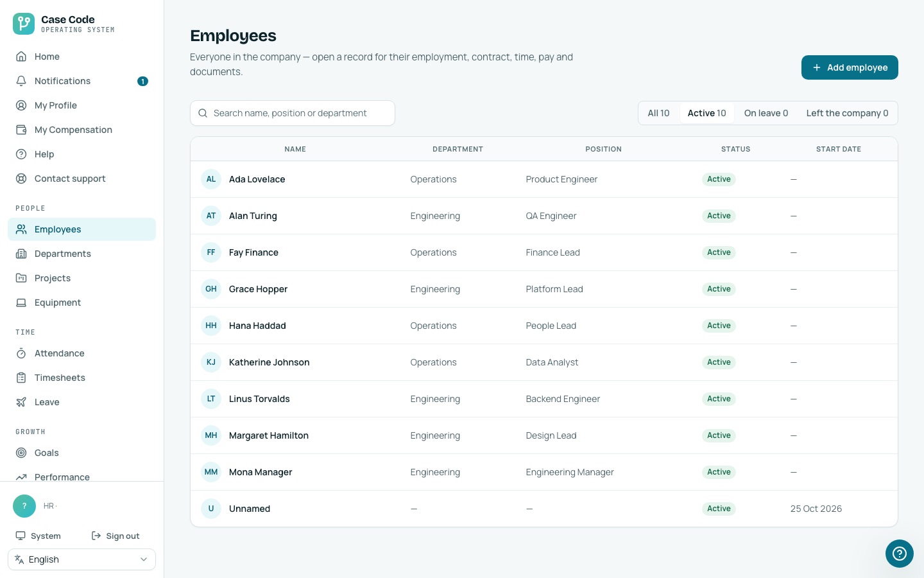Select the Active 10 filter tab
The width and height of the screenshot is (924, 578).
[707, 113]
